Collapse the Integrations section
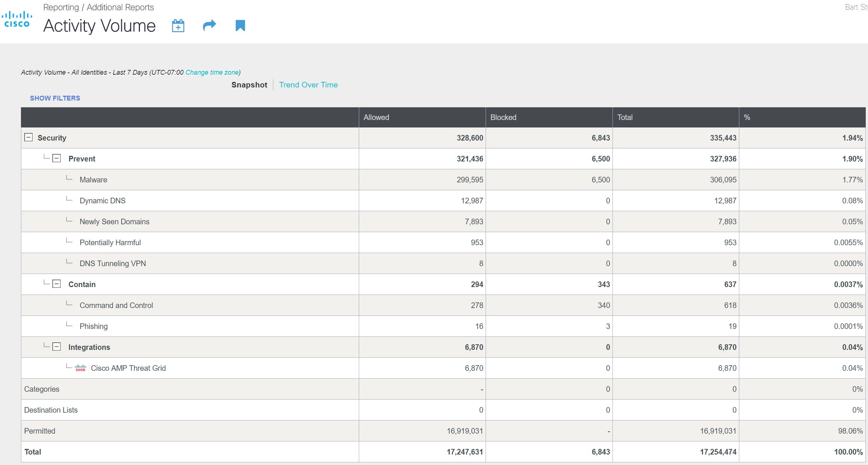868x465 pixels. pos(56,347)
